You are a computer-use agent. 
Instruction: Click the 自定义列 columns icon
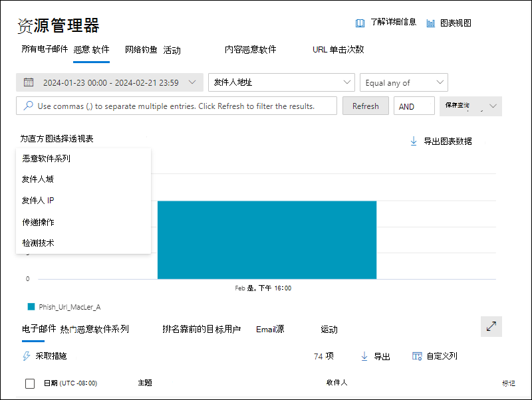(417, 356)
